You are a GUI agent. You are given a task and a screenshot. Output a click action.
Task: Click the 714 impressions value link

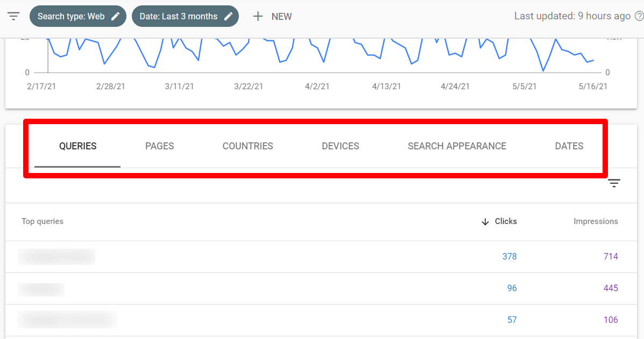(611, 256)
